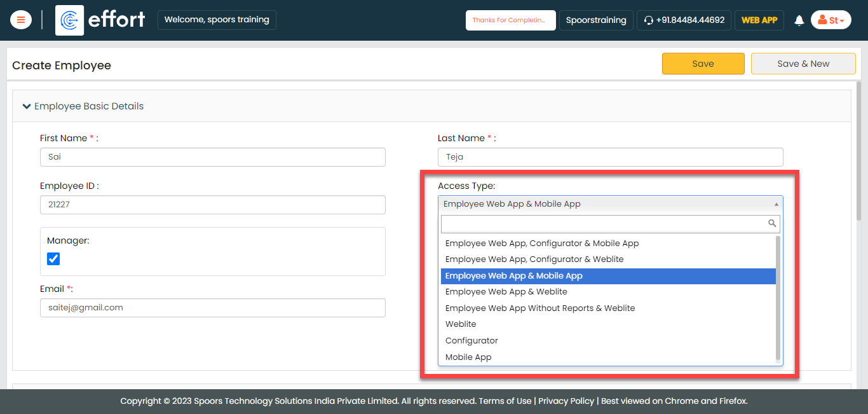Click the support phone number +91.84484.44692
This screenshot has height=414, width=868.
689,20
